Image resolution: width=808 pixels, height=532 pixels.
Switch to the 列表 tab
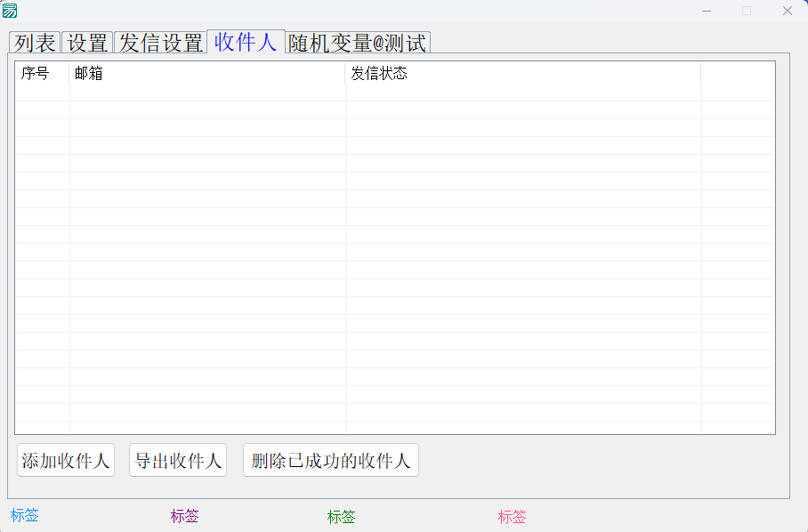click(35, 43)
